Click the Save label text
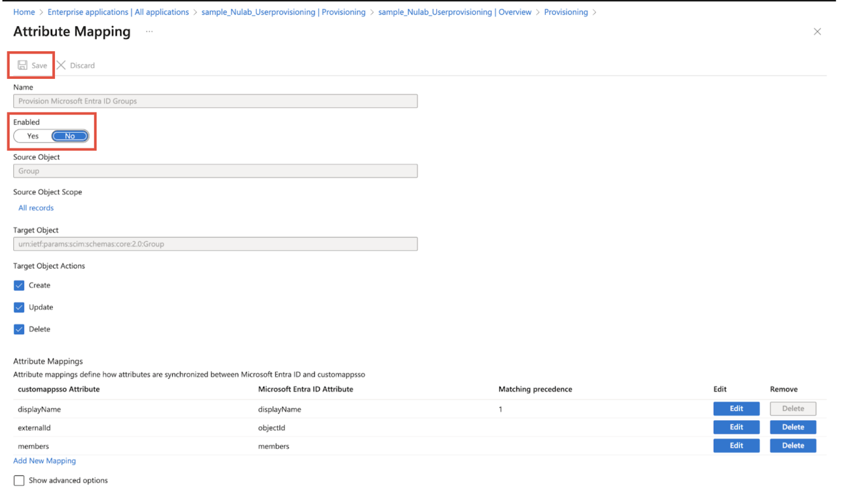Viewport: 847px width, 504px height. click(39, 66)
